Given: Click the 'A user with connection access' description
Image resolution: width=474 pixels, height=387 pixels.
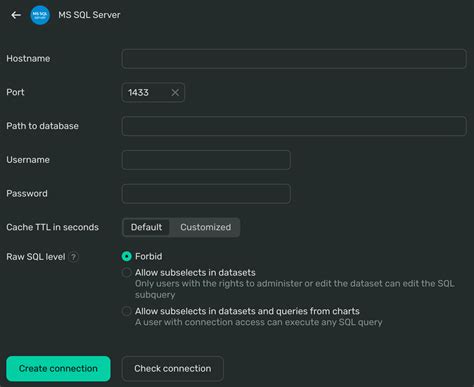Looking at the screenshot, I should click(x=259, y=322).
